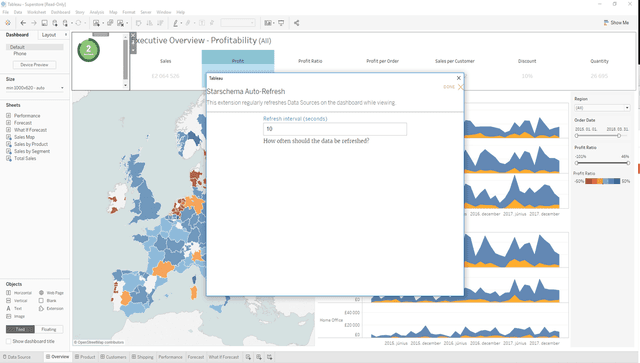Select Floating layout mode
Screen dimensions: 640x363
(x=49, y=329)
